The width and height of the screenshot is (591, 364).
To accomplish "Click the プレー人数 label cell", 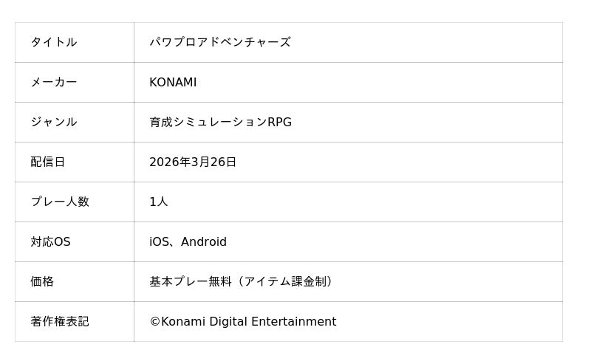I will tap(60, 202).
